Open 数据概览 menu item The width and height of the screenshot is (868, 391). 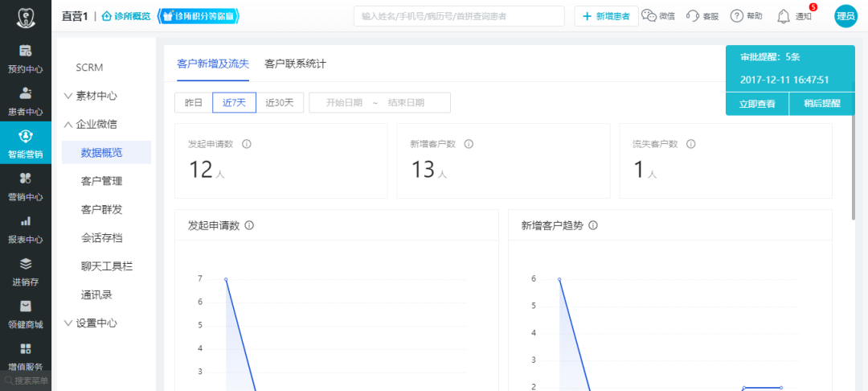pyautogui.click(x=106, y=152)
